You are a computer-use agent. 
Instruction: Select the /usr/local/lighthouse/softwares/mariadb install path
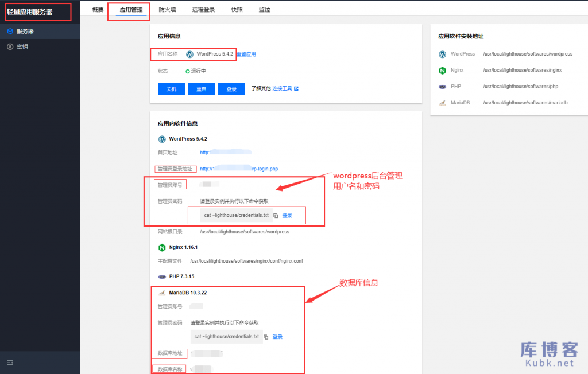[x=525, y=102]
